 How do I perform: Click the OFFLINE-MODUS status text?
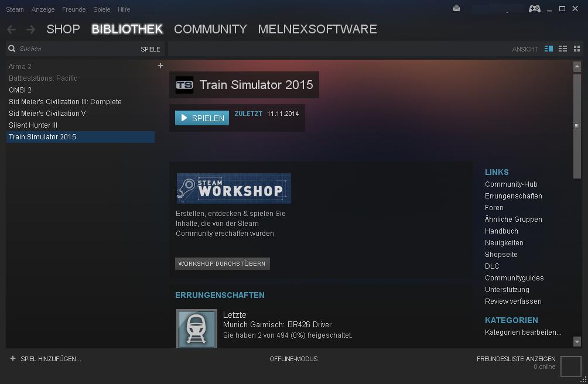pyautogui.click(x=293, y=359)
